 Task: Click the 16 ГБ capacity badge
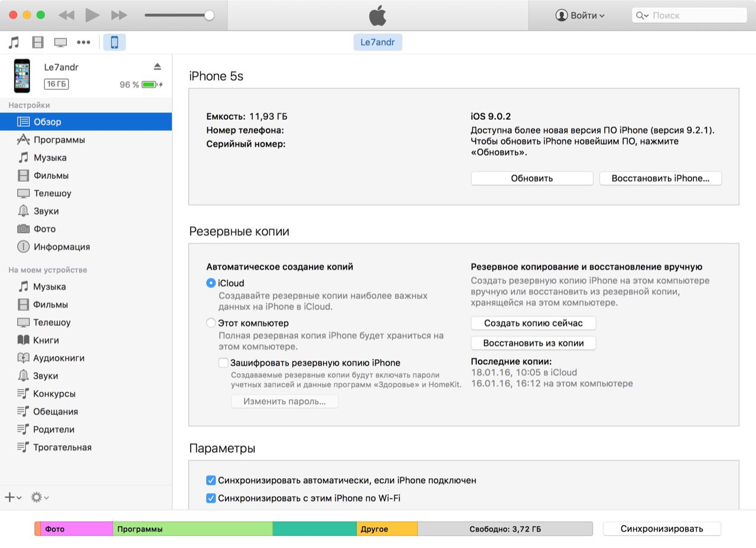pos(56,84)
